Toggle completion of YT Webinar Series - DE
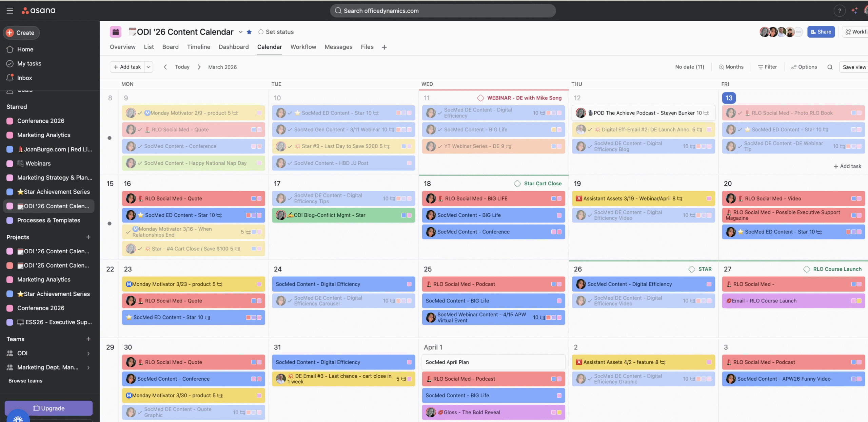The width and height of the screenshot is (868, 422). pos(440,146)
